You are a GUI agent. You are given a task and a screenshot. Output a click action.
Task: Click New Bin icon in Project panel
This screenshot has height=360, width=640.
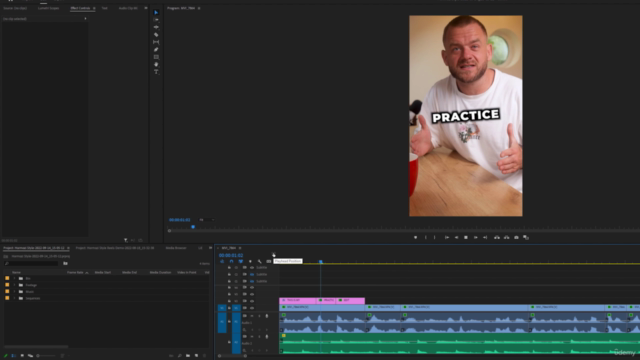188,356
